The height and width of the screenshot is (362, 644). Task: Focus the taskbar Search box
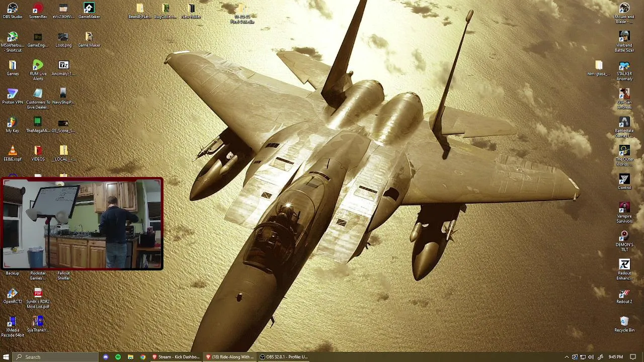[x=56, y=357]
